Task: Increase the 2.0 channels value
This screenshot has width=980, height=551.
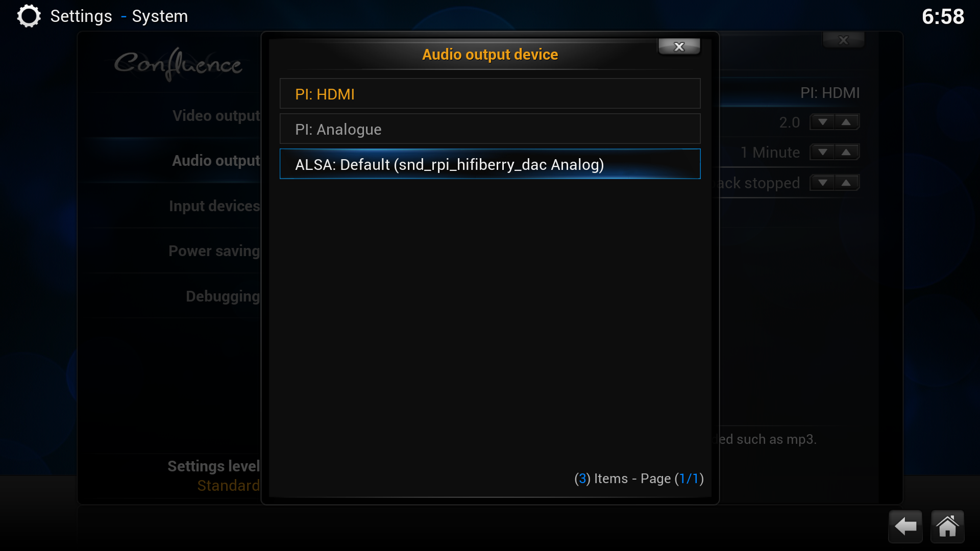Action: [846, 122]
